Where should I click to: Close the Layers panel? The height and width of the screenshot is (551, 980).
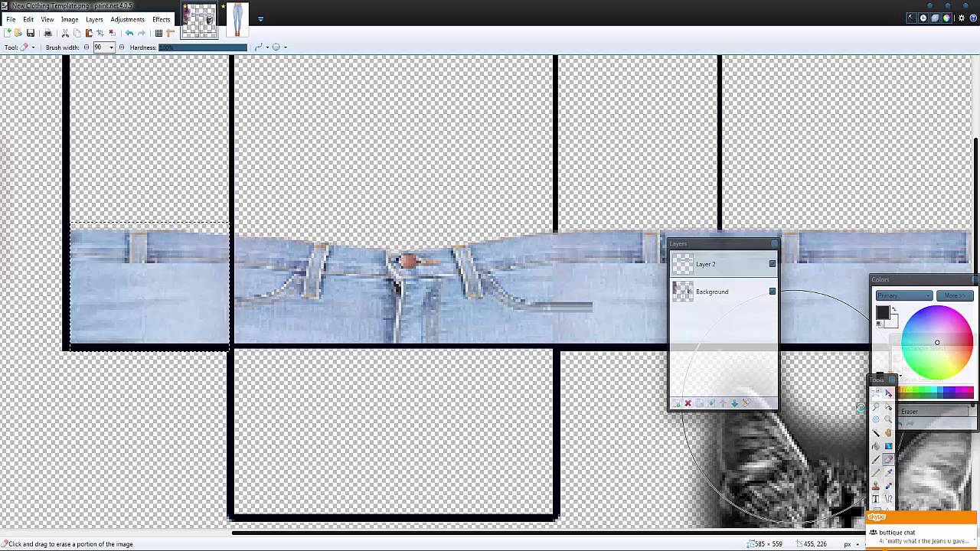click(x=774, y=244)
